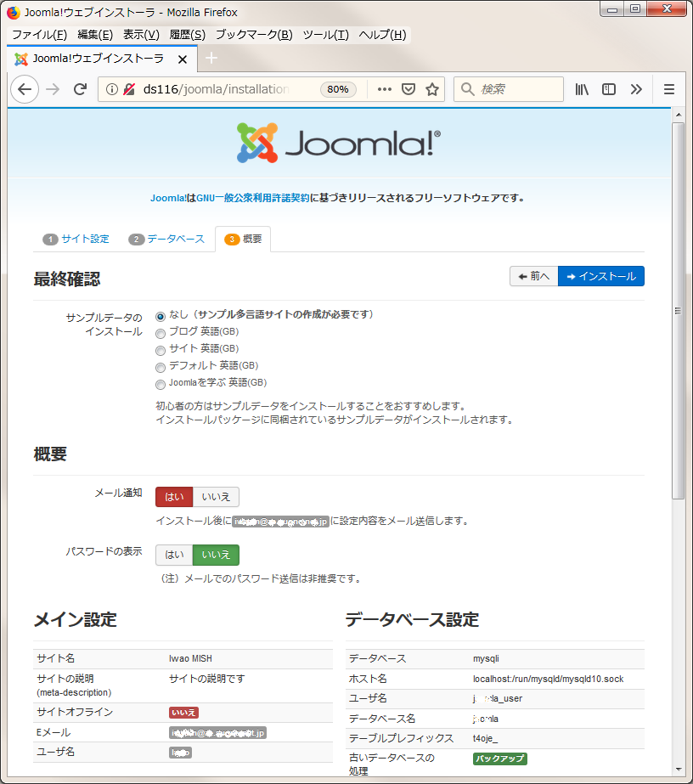Open the page actions three-dot menu
Image resolution: width=693 pixels, height=784 pixels.
tap(385, 89)
